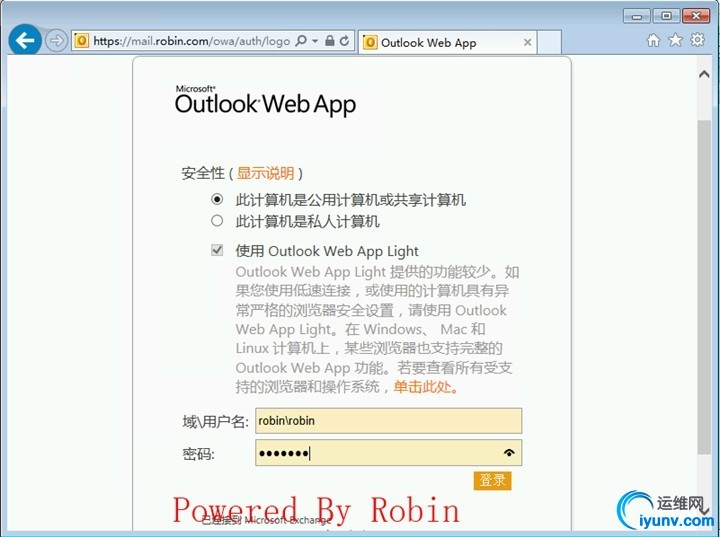Viewport: 720px width, 537px height.
Task: Click the Outlook favicon in the address bar
Action: click(x=81, y=41)
